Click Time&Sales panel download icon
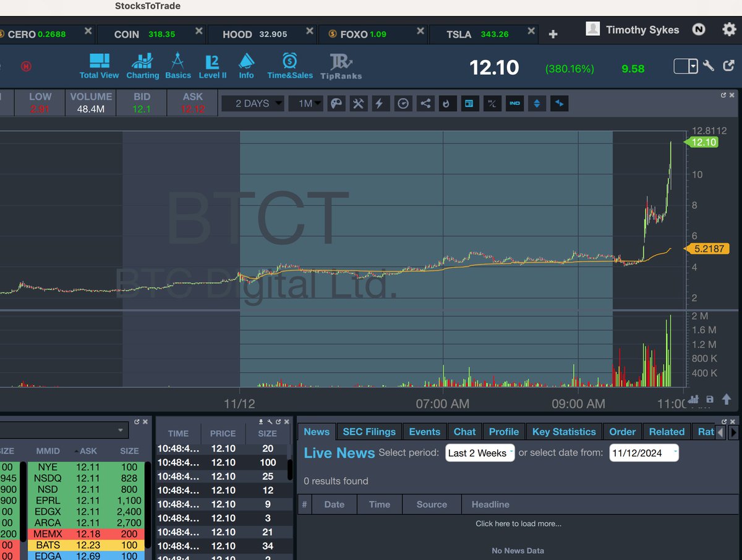Viewport: 742px width, 560px height. pos(262,422)
